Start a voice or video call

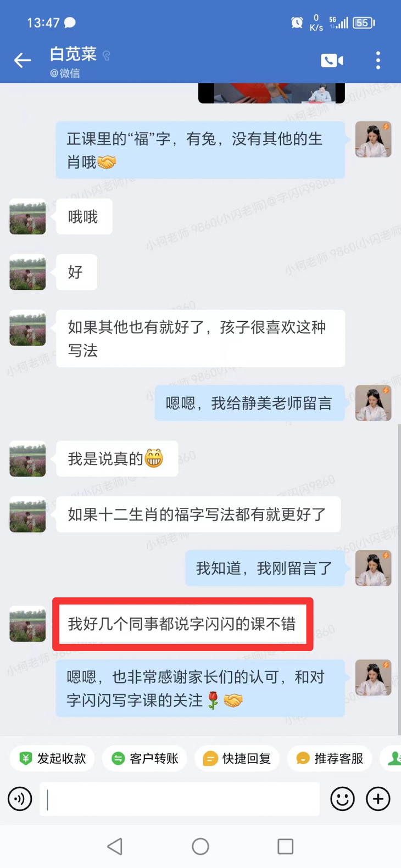pyautogui.click(x=332, y=60)
